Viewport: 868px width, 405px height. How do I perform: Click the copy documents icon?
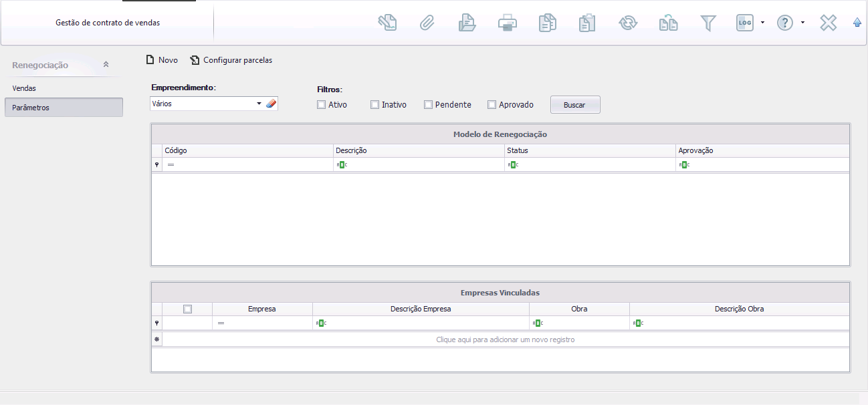pyautogui.click(x=547, y=23)
